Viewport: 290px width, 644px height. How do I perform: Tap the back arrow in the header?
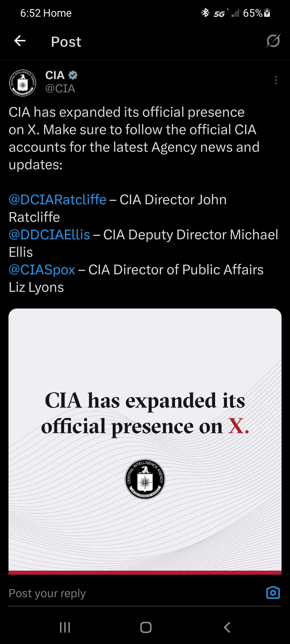[20, 41]
